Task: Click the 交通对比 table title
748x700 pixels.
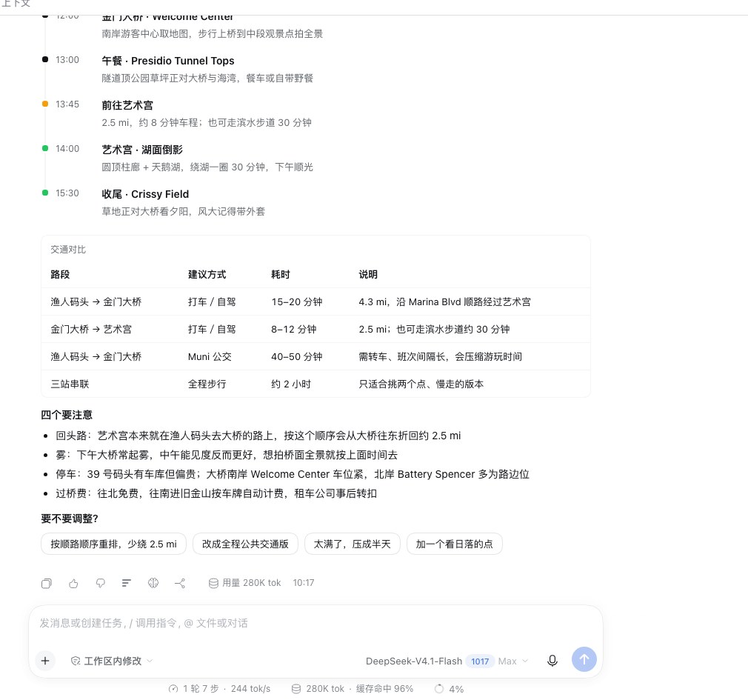Action: tap(68, 250)
